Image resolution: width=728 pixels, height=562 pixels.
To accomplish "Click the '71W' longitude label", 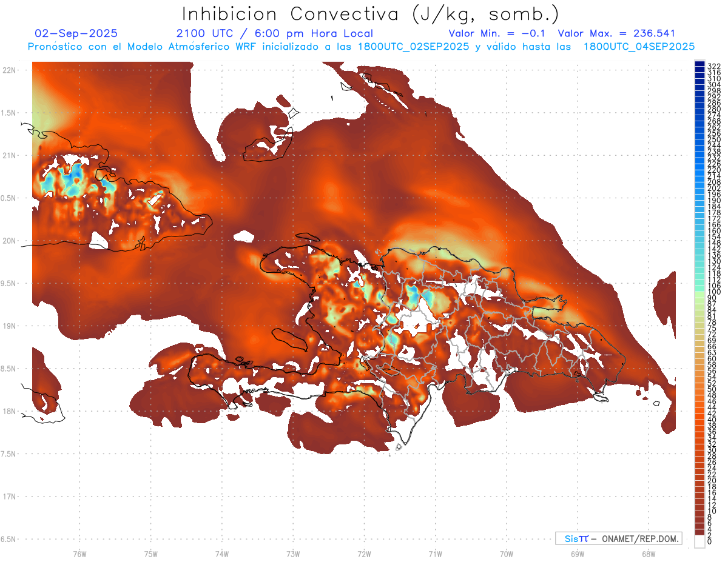I will 435,554.
